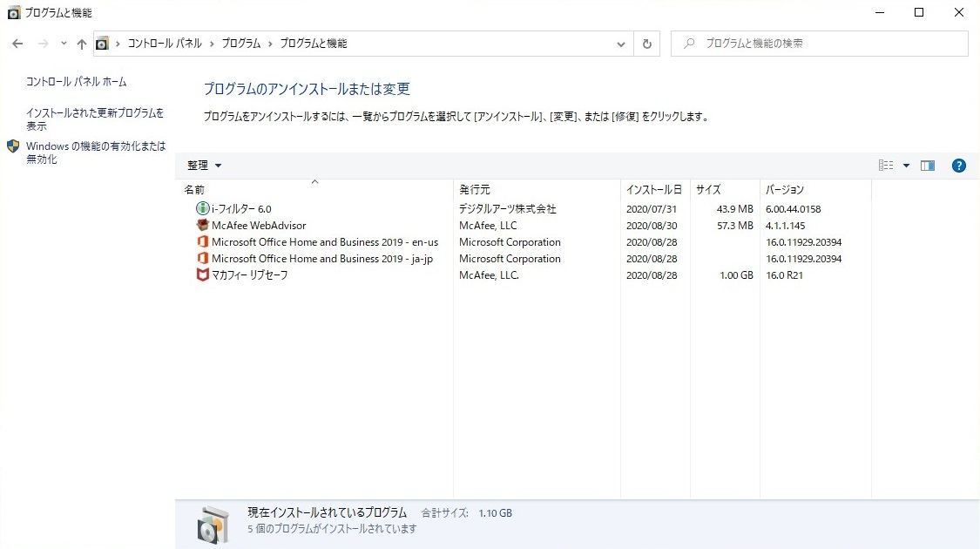Select the マカフィー リブセーフ shield icon
This screenshot has height=549, width=980.
pyautogui.click(x=202, y=274)
